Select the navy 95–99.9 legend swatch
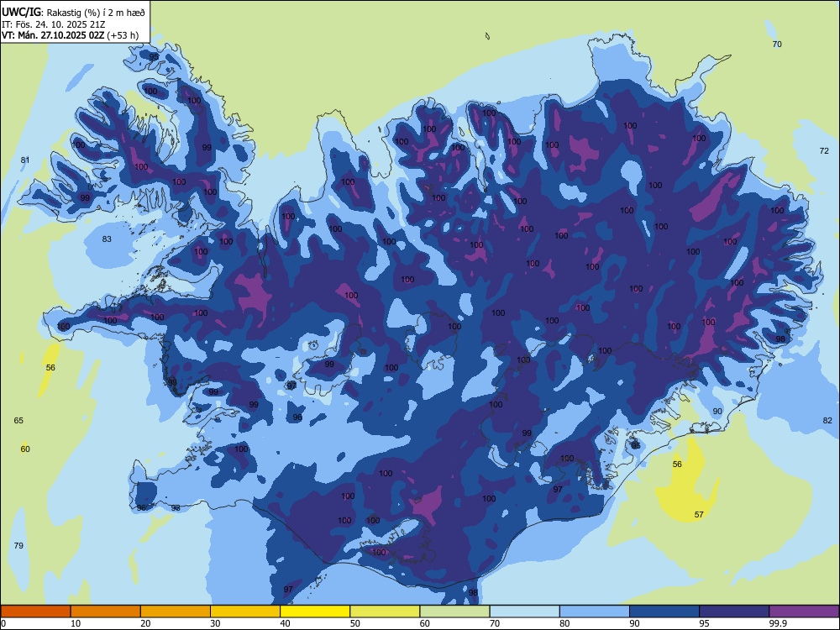The width and height of the screenshot is (840, 630). (x=734, y=612)
